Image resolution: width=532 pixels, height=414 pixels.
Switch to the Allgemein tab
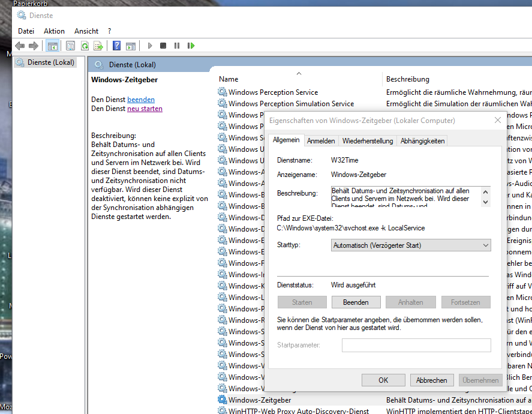point(286,140)
